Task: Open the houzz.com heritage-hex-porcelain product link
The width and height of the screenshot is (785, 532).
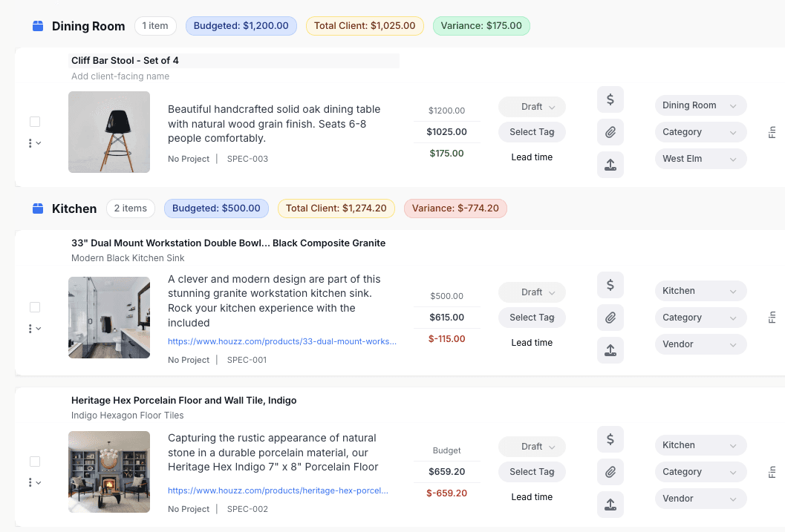Action: point(278,490)
